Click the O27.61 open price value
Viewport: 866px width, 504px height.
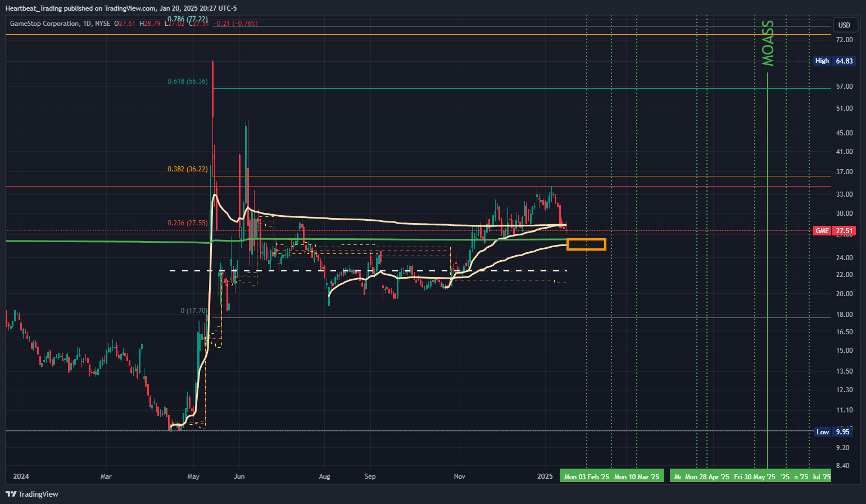click(125, 24)
